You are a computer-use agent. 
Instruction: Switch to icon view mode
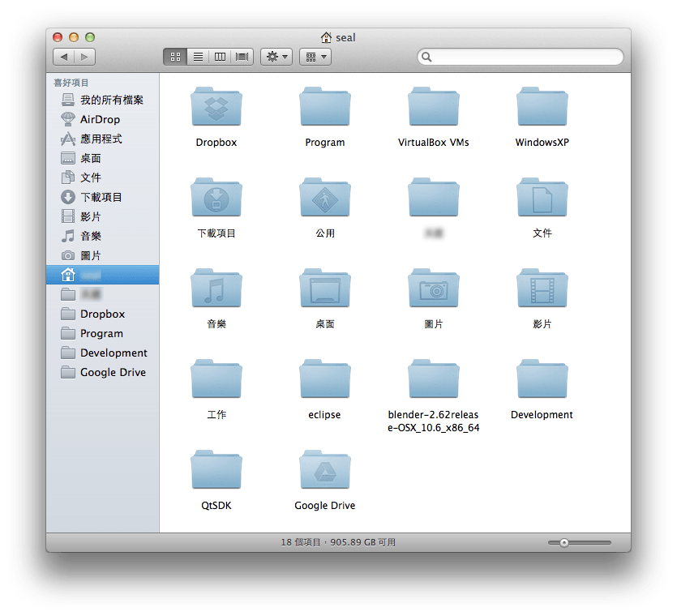tap(174, 57)
